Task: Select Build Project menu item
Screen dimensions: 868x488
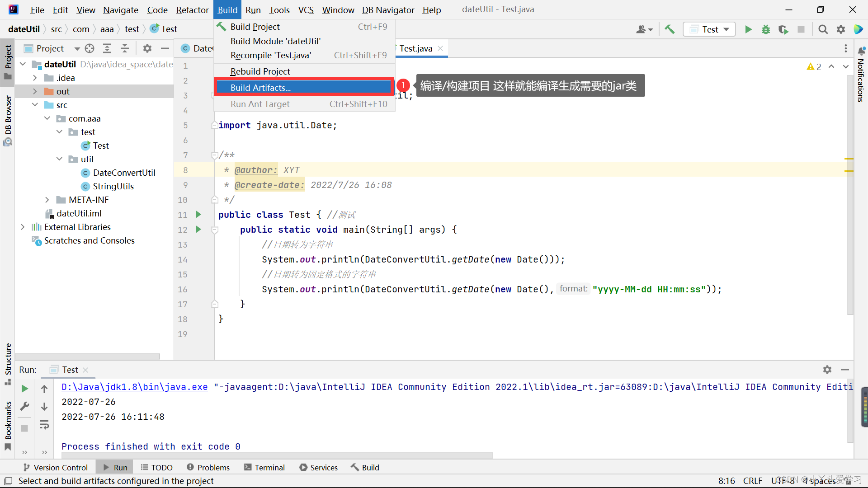Action: click(x=255, y=26)
